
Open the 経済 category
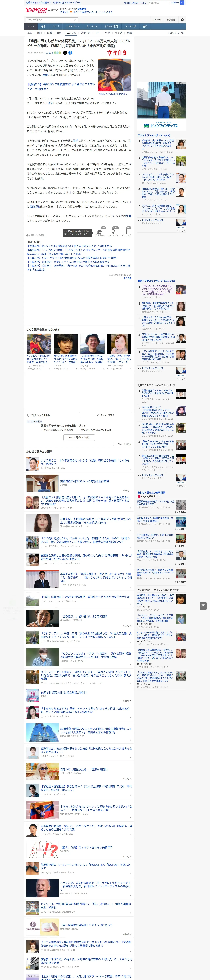(59, 33)
